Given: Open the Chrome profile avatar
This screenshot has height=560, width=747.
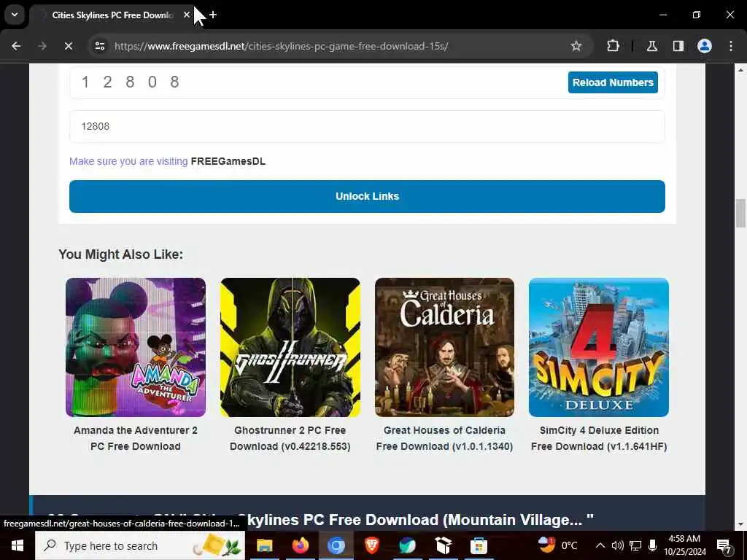Looking at the screenshot, I should coord(704,46).
